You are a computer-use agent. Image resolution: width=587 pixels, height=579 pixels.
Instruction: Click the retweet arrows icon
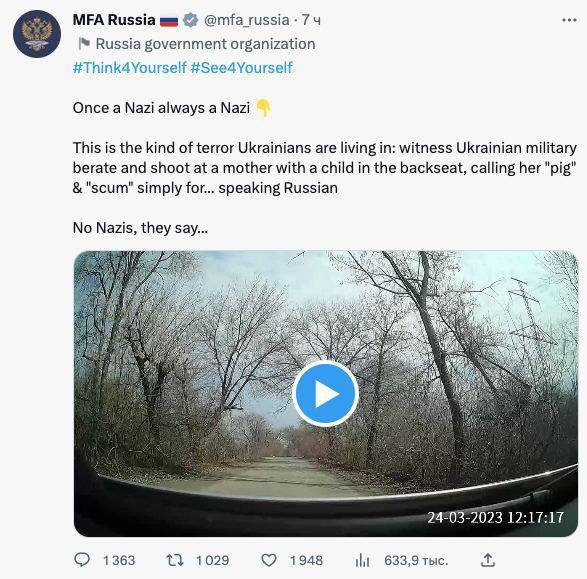click(175, 560)
